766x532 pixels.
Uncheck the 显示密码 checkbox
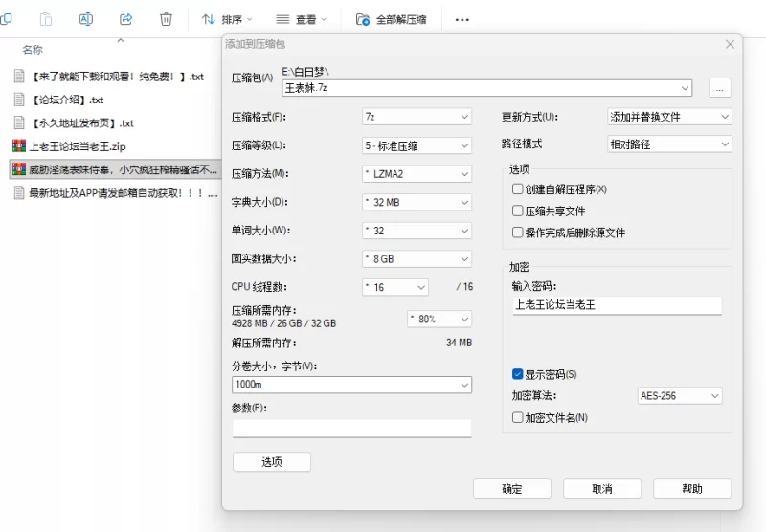pyautogui.click(x=518, y=374)
